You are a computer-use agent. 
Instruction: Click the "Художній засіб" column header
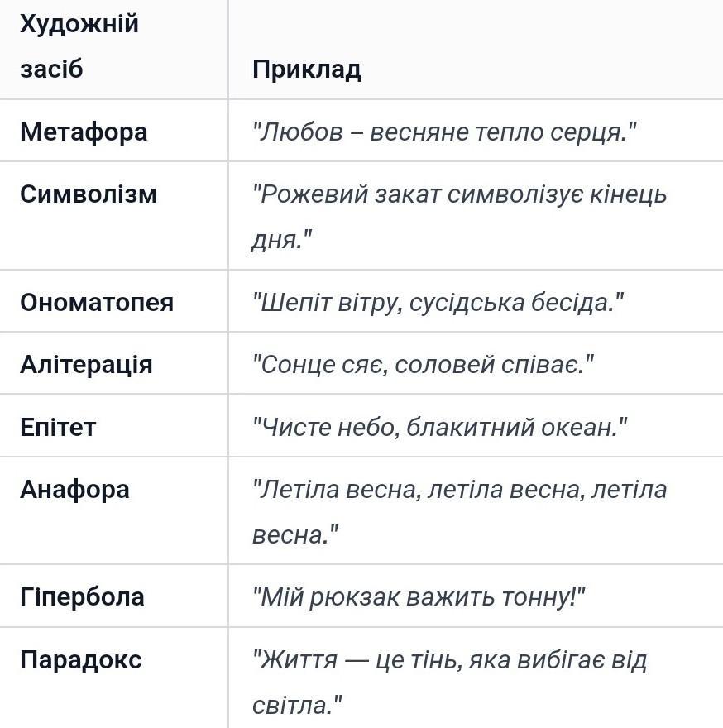coord(79,46)
